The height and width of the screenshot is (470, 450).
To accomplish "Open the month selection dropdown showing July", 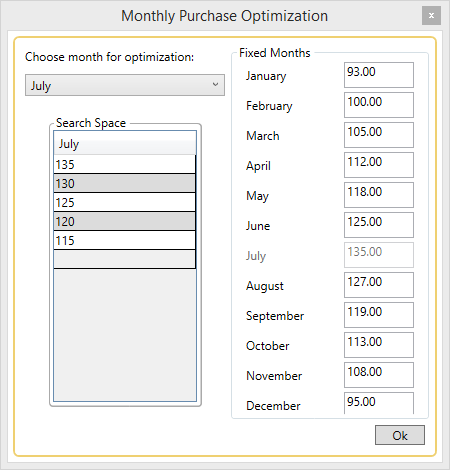I will pos(125,85).
